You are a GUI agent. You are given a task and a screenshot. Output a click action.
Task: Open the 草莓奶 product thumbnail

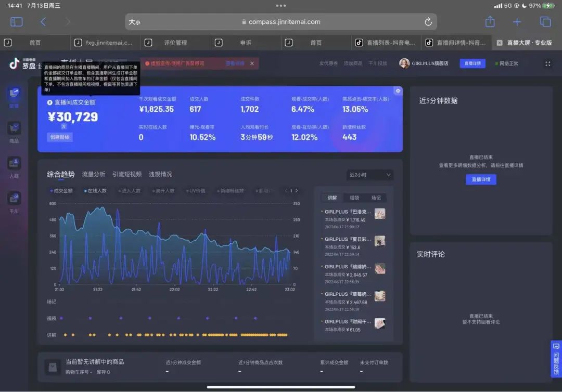[380, 296]
